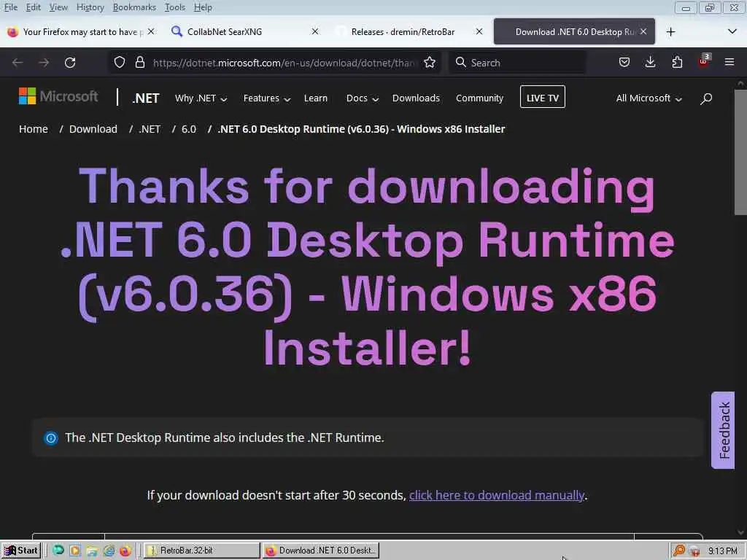Open the Downloads panel arrow icon
The height and width of the screenshot is (560, 747).
pos(650,63)
